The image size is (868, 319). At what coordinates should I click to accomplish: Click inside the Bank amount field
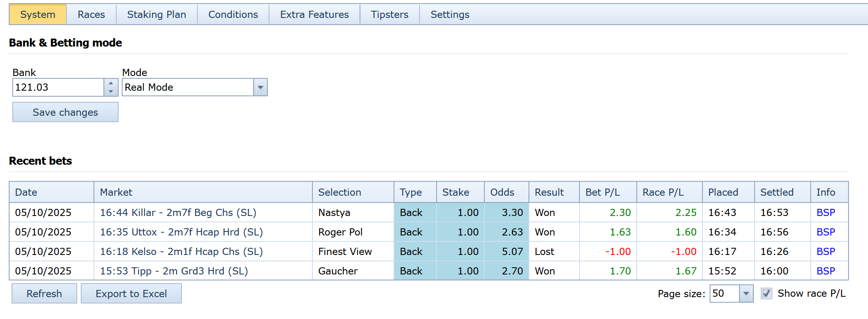(x=58, y=88)
